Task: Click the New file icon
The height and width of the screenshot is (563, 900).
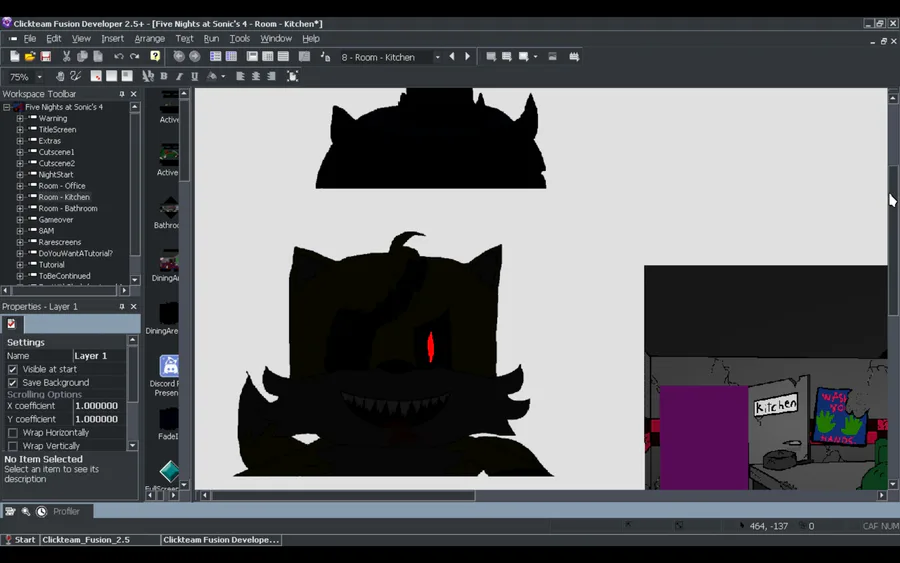Action: tap(14, 56)
